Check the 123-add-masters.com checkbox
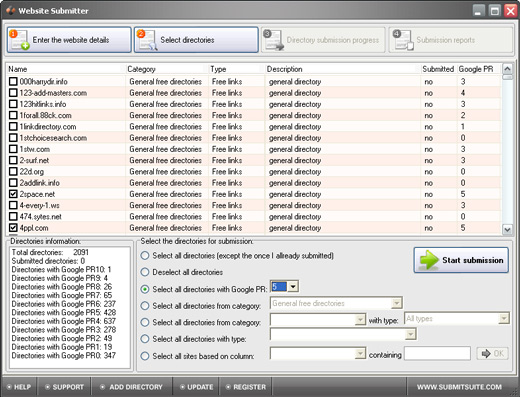Image resolution: width=520 pixels, height=397 pixels. (13, 93)
